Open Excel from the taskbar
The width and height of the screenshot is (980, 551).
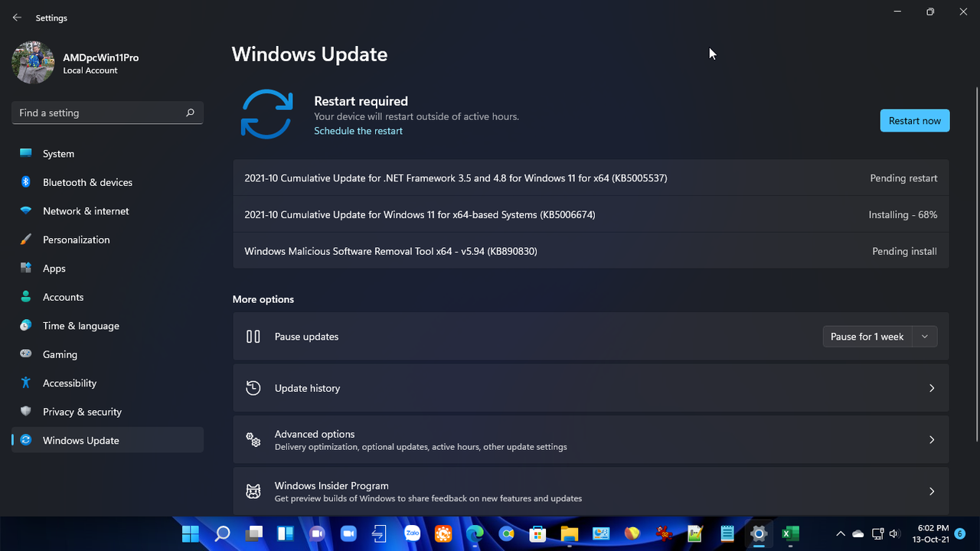click(790, 533)
